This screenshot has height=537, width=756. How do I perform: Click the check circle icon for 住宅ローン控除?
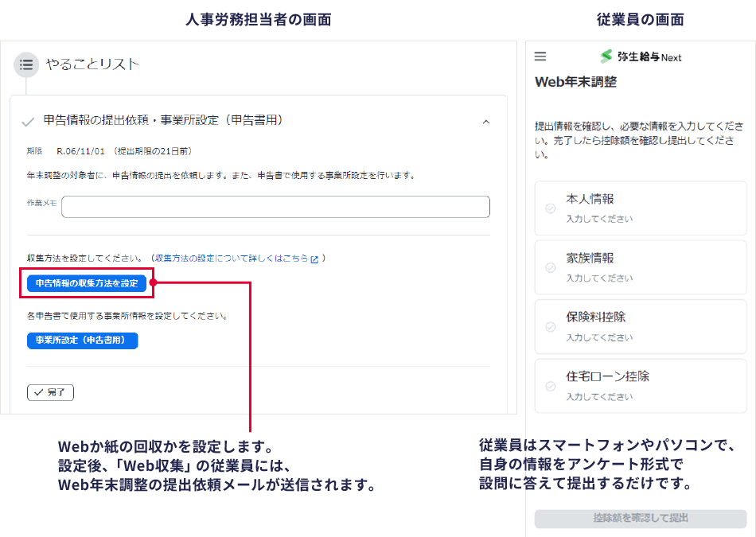550,386
